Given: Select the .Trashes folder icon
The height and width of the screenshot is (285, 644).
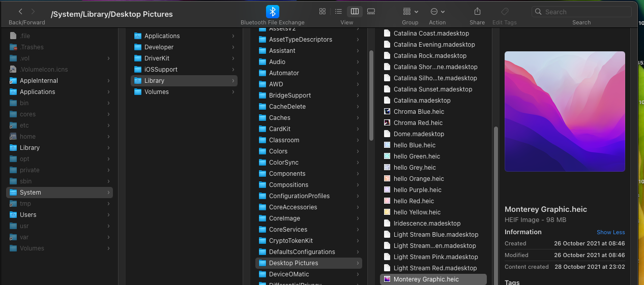Looking at the screenshot, I should point(13,47).
